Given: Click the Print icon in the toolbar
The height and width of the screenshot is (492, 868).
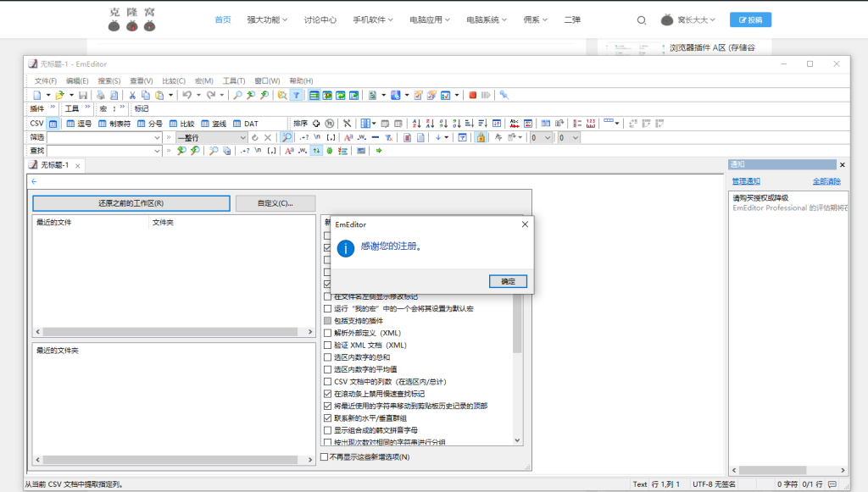Looking at the screenshot, I should click(100, 95).
